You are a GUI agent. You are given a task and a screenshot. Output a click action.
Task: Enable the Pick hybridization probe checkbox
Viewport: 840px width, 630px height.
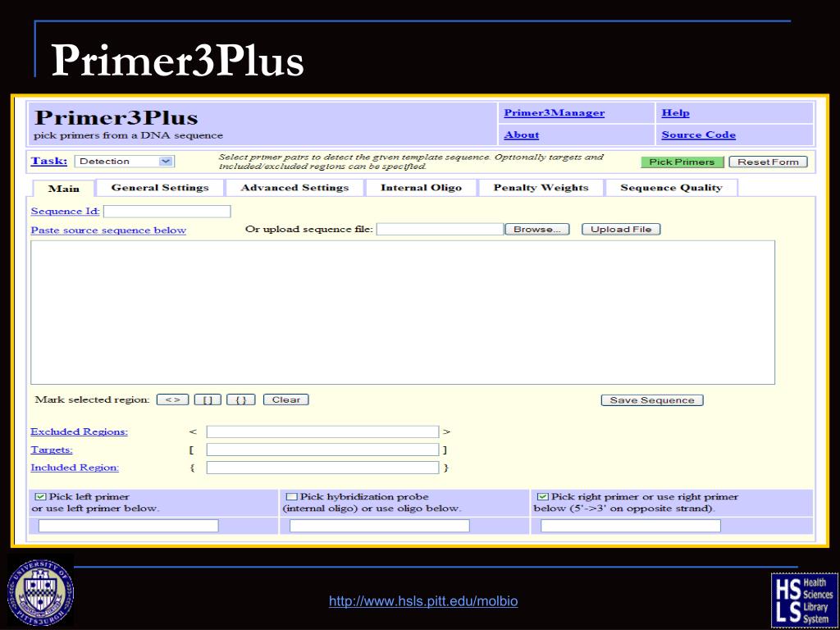292,497
